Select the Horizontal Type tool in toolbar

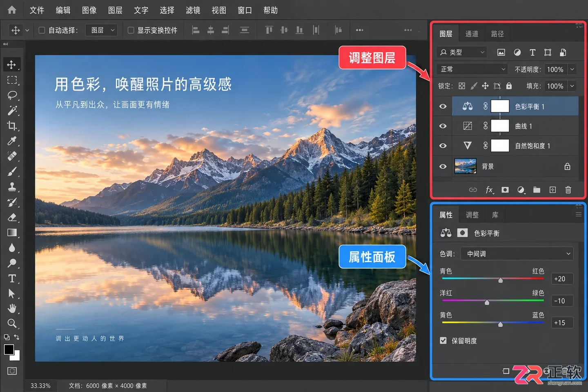[x=12, y=278]
